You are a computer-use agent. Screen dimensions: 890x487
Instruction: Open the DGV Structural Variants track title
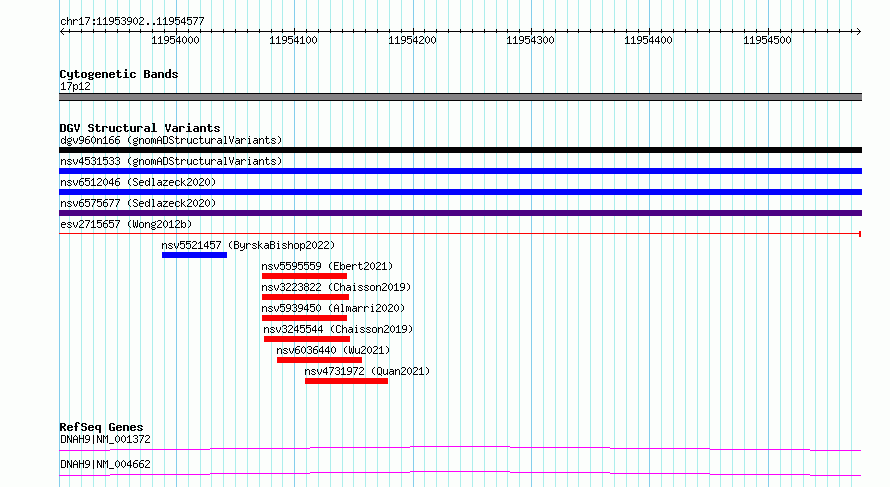point(140,128)
